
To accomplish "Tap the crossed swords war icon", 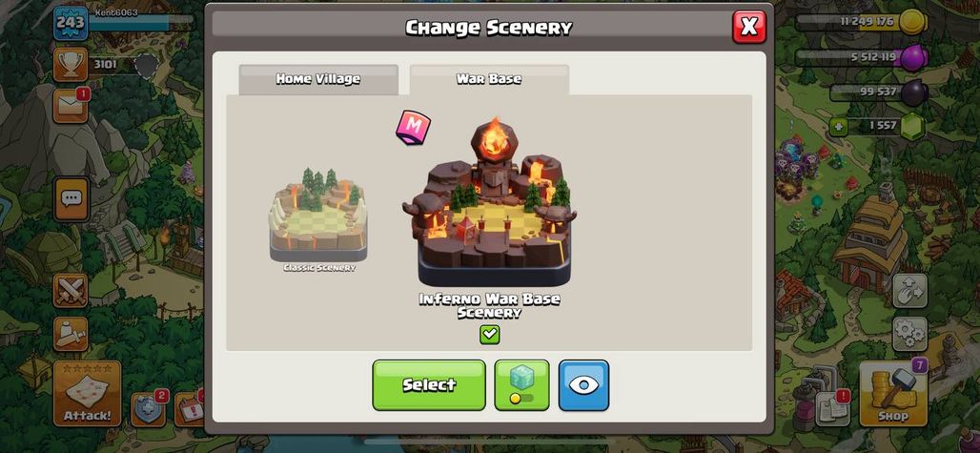I will [70, 291].
